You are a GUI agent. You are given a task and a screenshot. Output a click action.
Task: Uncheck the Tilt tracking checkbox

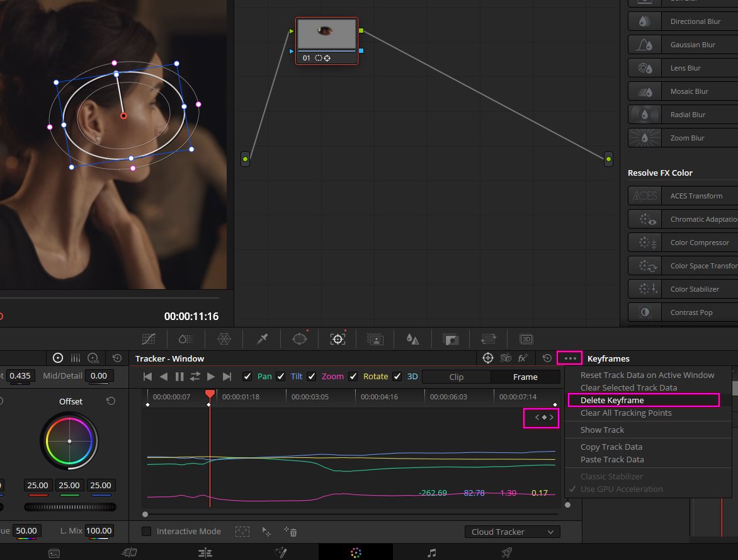pos(281,376)
